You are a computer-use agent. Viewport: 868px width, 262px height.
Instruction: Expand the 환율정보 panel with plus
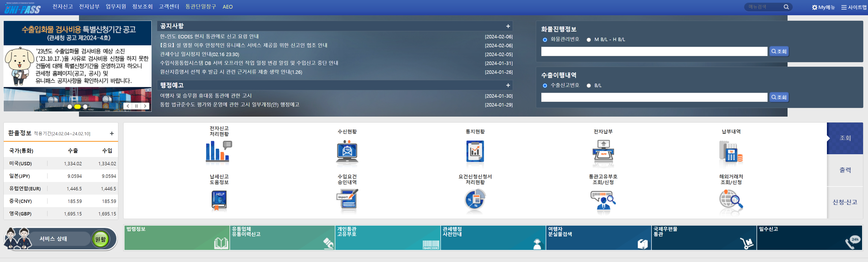click(112, 134)
